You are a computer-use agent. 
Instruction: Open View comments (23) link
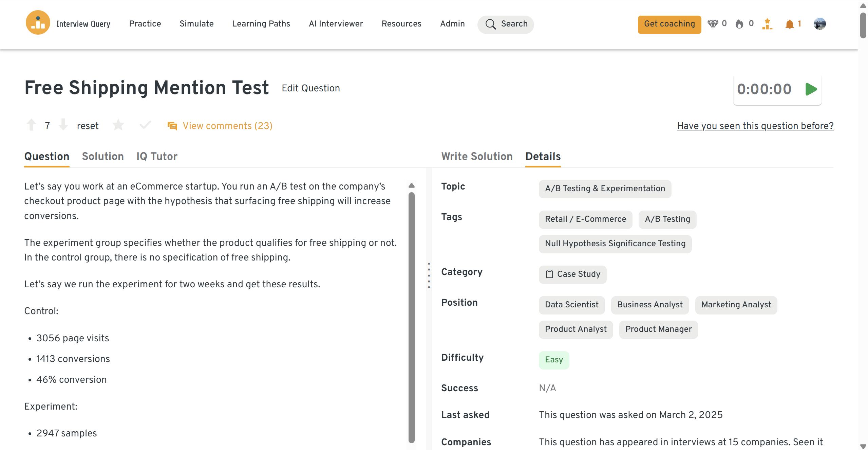[x=227, y=126]
